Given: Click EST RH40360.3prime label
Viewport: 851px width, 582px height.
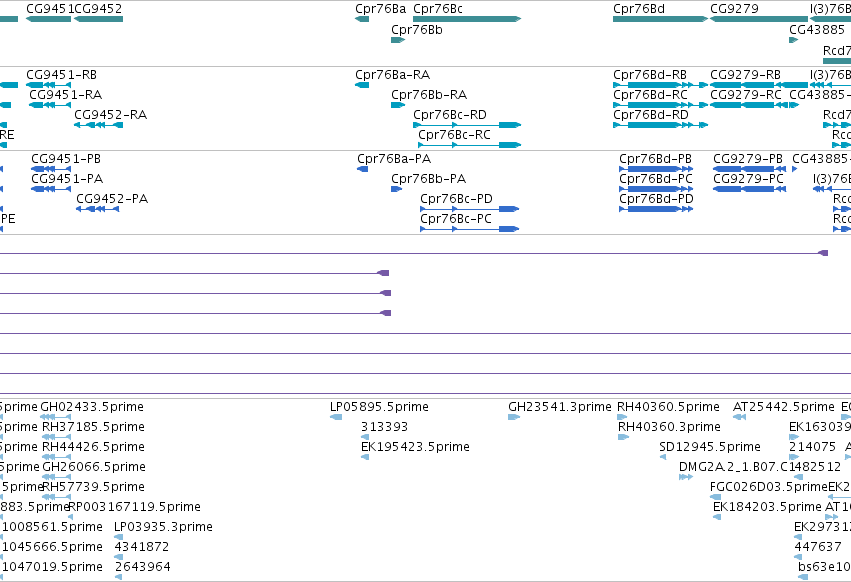Looking at the screenshot, I should [x=669, y=427].
